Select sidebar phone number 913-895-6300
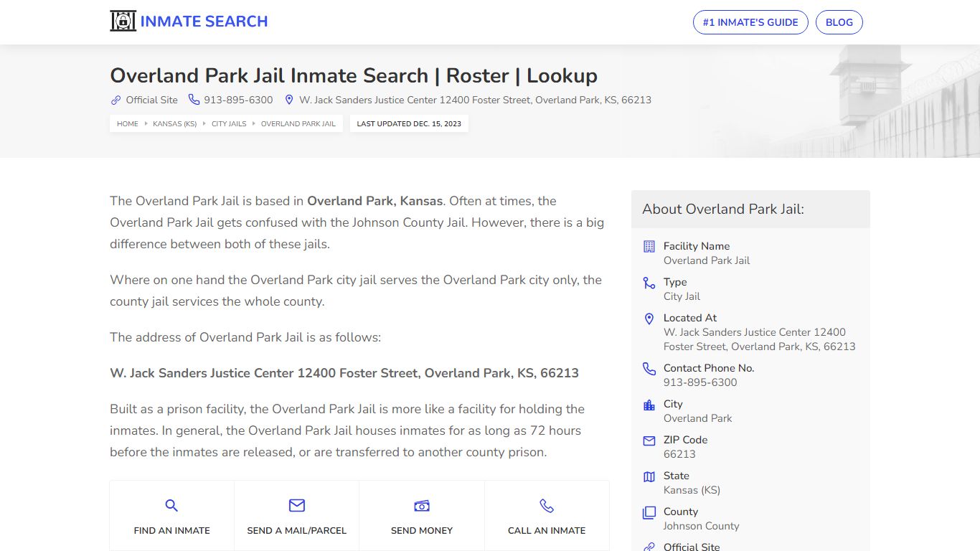Viewport: 980px width, 551px height. (x=700, y=382)
